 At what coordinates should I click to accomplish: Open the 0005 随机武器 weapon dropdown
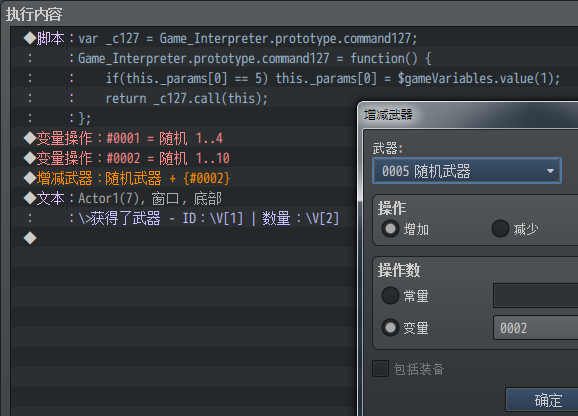coord(467,171)
